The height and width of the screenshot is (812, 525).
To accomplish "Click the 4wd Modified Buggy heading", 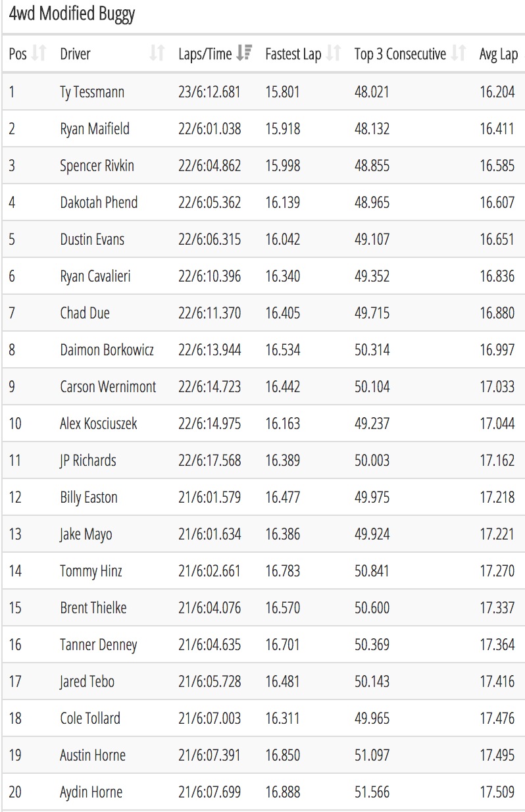I will 72,14.
